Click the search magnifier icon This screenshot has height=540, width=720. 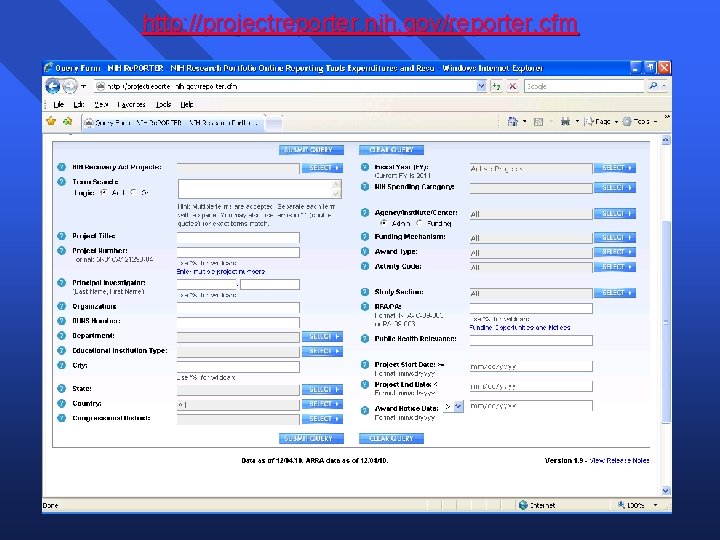(653, 86)
